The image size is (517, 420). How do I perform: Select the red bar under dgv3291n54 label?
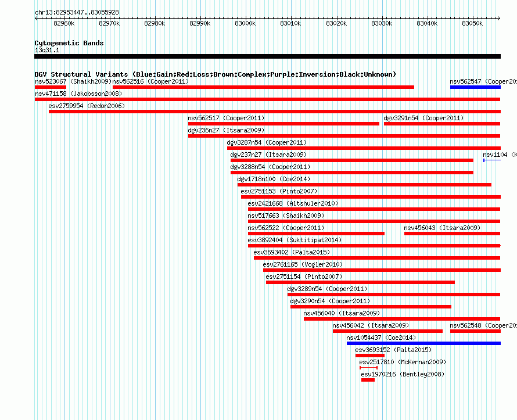tap(442, 124)
